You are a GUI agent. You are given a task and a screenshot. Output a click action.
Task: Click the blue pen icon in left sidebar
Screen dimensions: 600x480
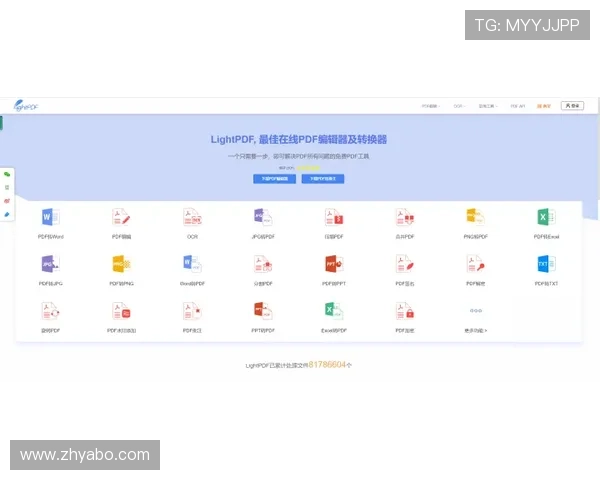(7, 214)
